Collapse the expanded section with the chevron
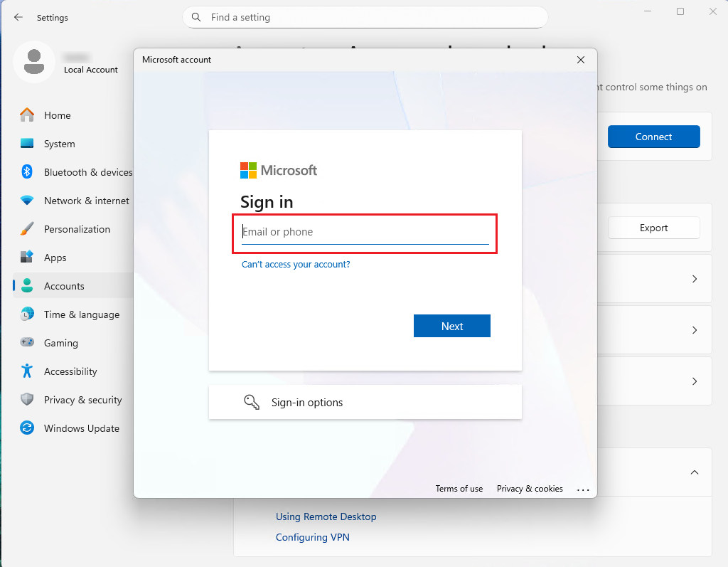 (x=695, y=472)
